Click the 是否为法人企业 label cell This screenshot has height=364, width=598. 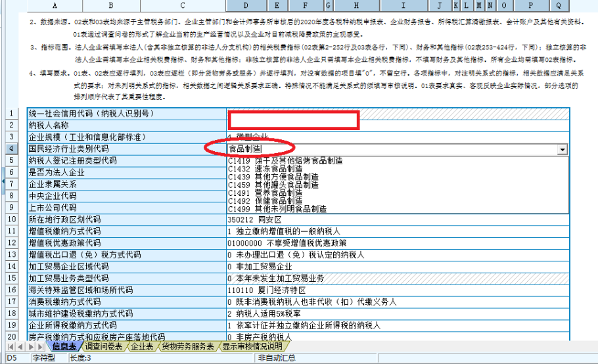click(127, 173)
